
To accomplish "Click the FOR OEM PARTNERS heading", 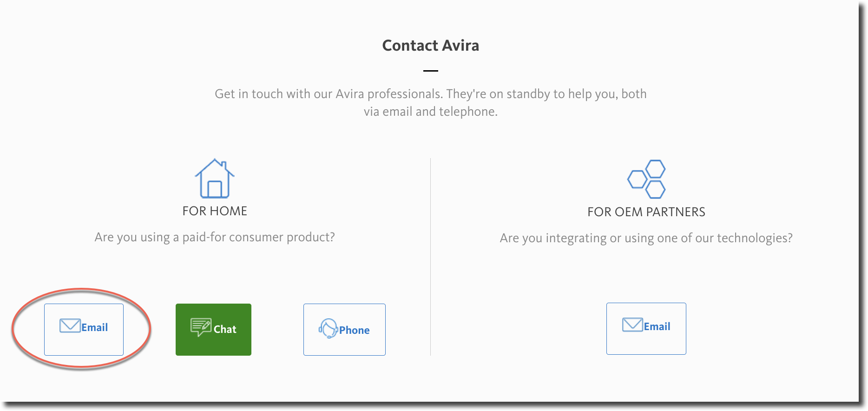I will pyautogui.click(x=646, y=212).
